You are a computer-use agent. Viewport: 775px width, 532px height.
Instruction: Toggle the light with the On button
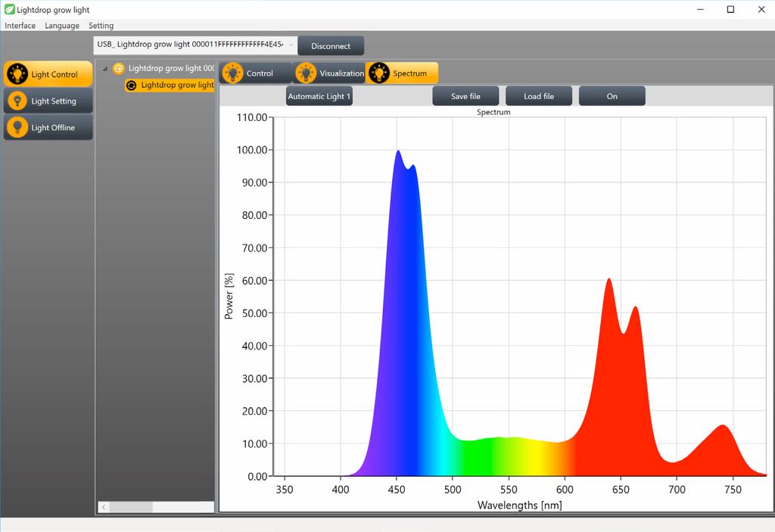[612, 96]
